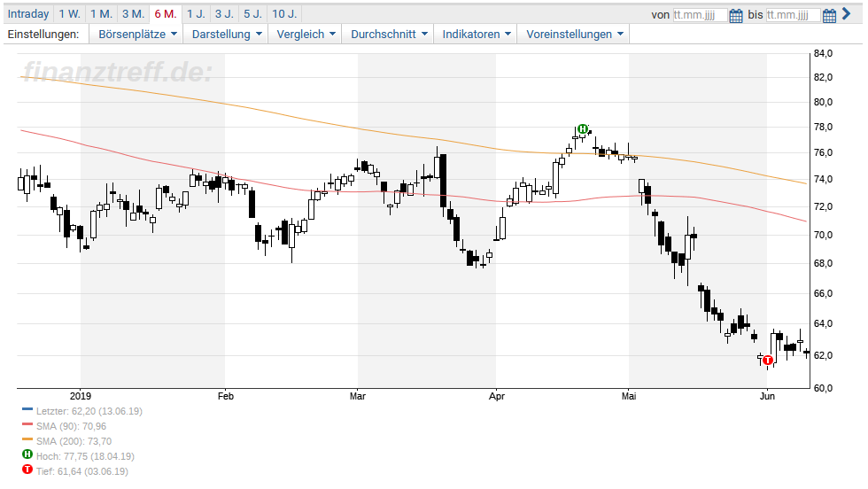Select the 1 J. time range tab

[196, 14]
